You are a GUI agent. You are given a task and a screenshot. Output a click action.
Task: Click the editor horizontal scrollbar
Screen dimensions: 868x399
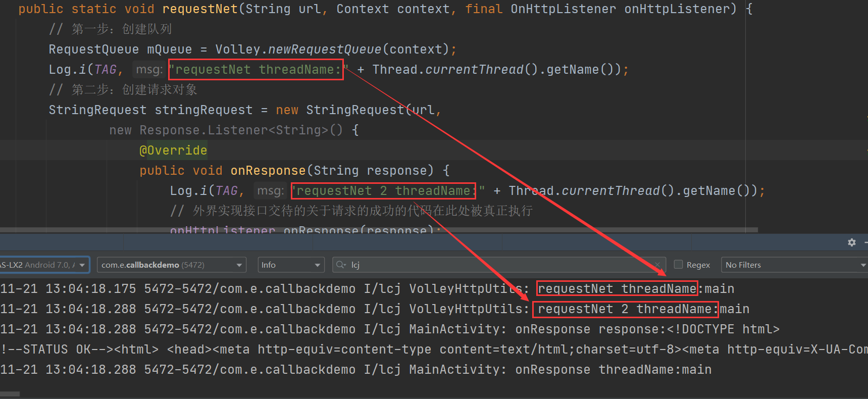(379, 230)
